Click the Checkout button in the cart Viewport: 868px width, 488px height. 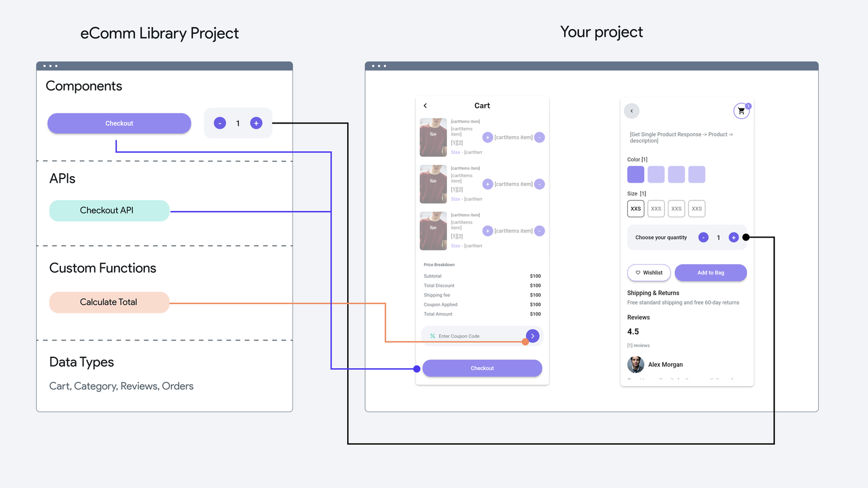[x=482, y=368]
